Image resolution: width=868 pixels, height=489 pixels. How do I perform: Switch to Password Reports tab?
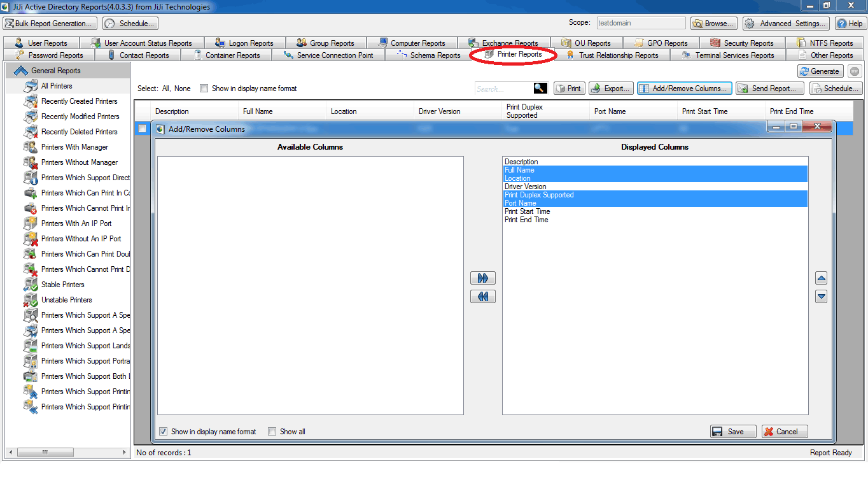(x=50, y=55)
